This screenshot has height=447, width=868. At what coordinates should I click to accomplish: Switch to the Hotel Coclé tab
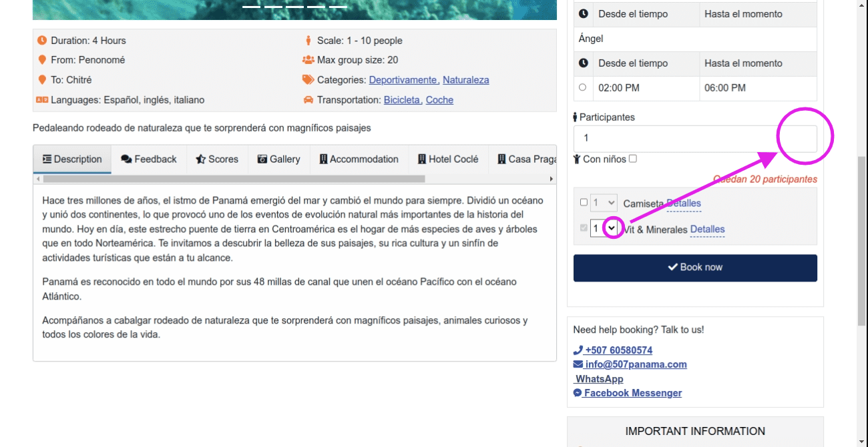click(448, 159)
